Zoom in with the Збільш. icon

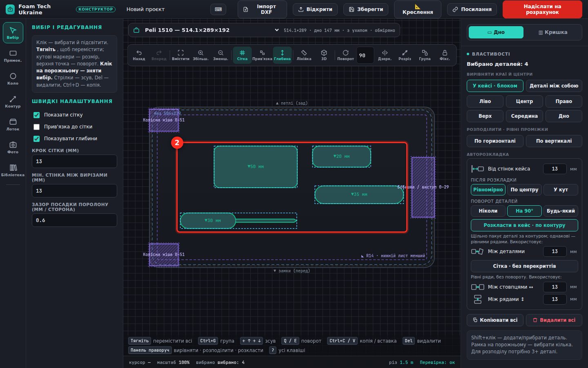pos(200,55)
